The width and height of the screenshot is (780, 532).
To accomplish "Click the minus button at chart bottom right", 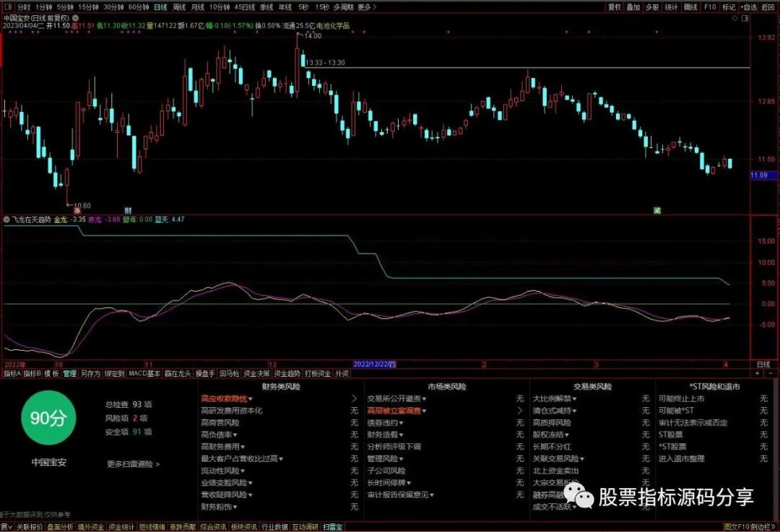I will [770, 373].
